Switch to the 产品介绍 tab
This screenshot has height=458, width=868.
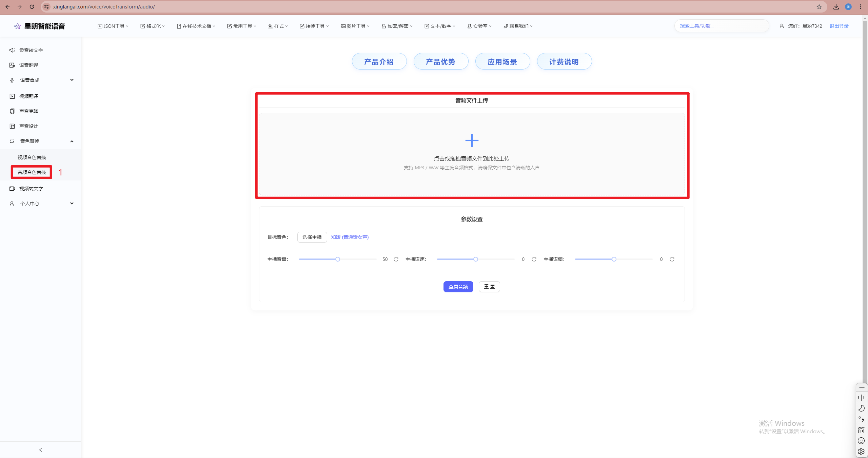click(379, 61)
